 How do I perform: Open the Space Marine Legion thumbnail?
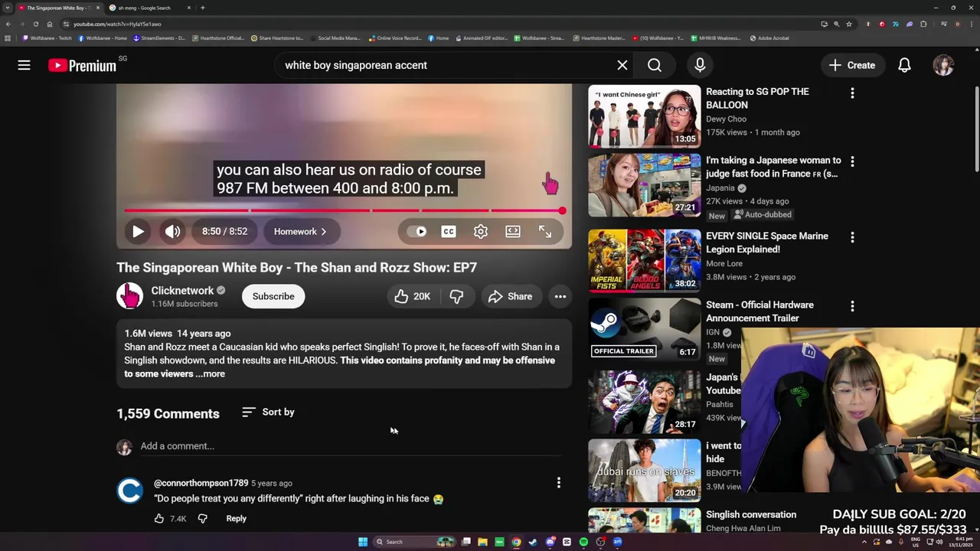pos(644,260)
